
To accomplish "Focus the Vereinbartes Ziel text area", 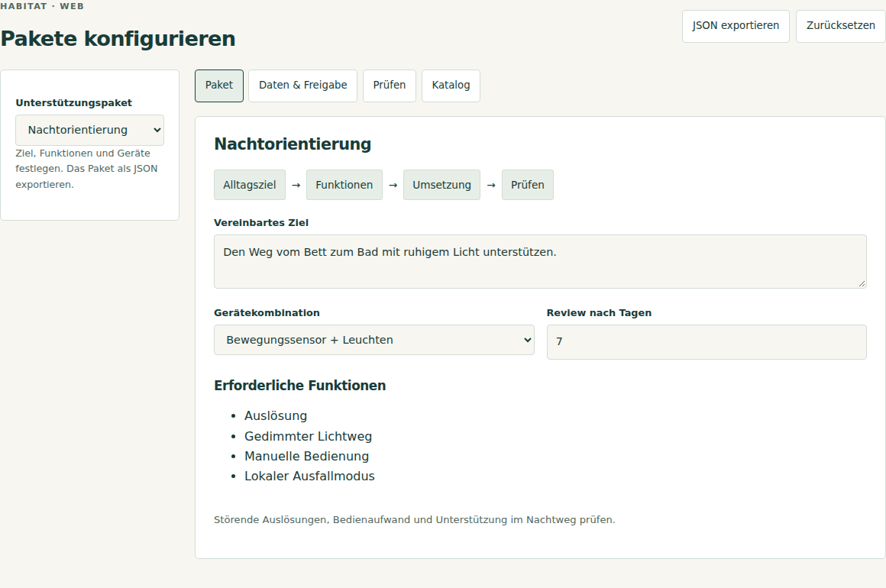I will pyautogui.click(x=540, y=261).
